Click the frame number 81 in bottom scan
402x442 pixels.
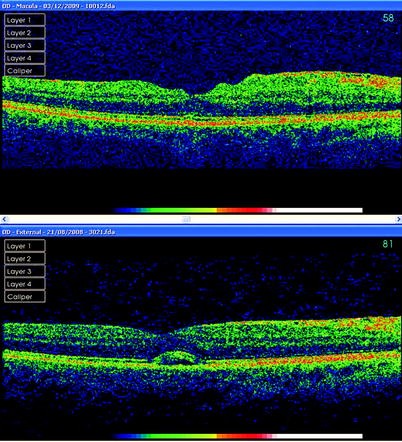point(388,244)
